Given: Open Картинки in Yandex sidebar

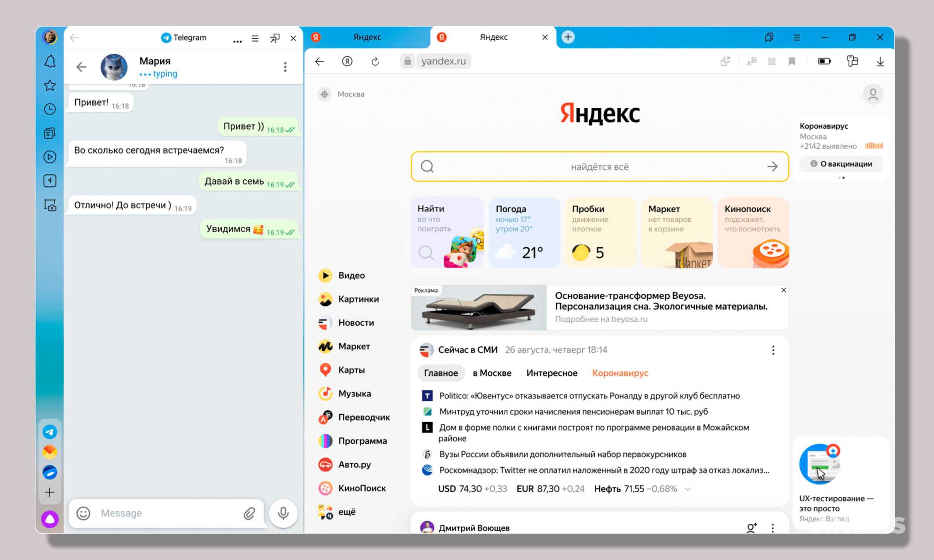Looking at the screenshot, I should (x=359, y=299).
